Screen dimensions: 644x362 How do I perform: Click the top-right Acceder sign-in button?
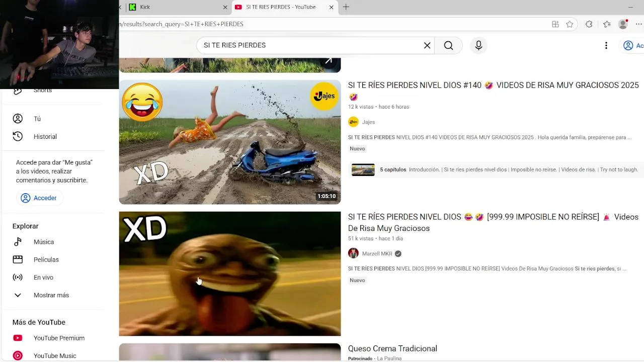coord(633,45)
